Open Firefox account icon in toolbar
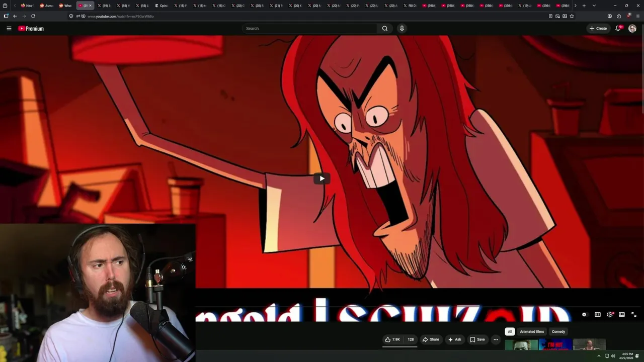 tap(610, 16)
